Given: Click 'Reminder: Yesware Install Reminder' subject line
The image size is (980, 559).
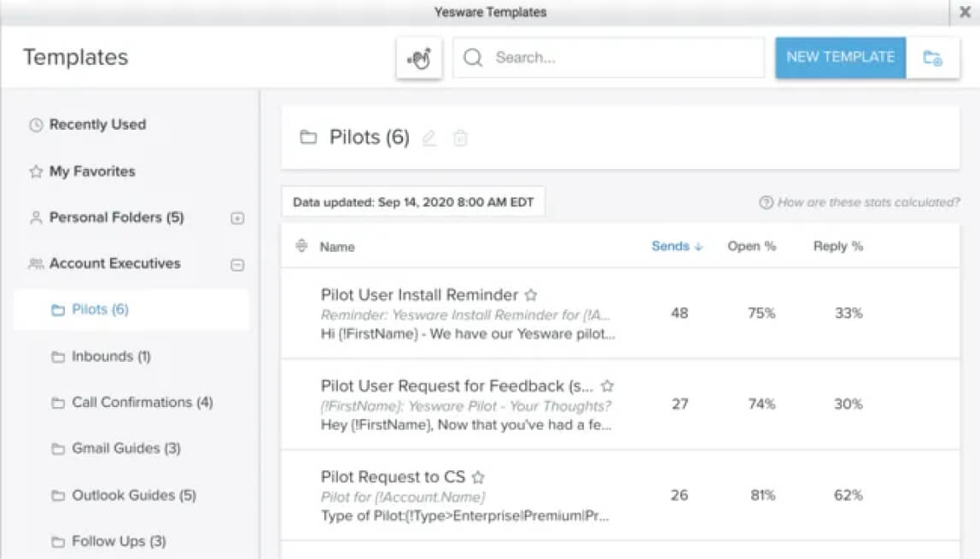Looking at the screenshot, I should [465, 315].
